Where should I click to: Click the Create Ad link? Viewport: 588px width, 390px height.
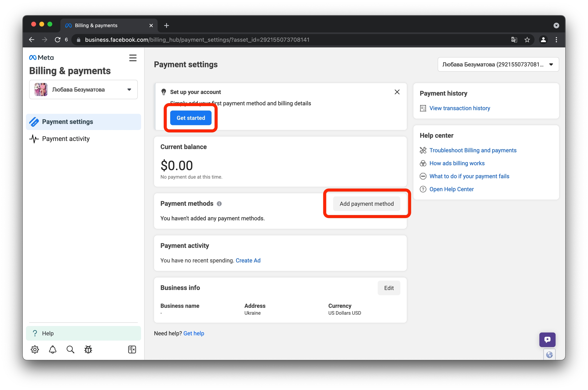pyautogui.click(x=248, y=260)
